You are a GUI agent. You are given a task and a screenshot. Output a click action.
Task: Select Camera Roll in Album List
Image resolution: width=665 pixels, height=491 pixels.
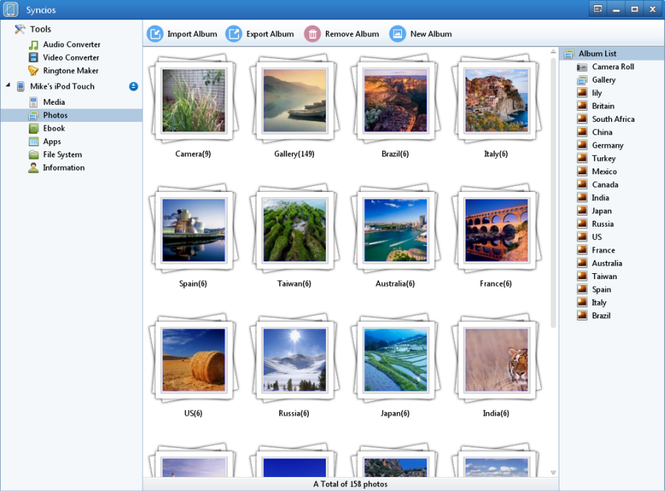coord(606,67)
